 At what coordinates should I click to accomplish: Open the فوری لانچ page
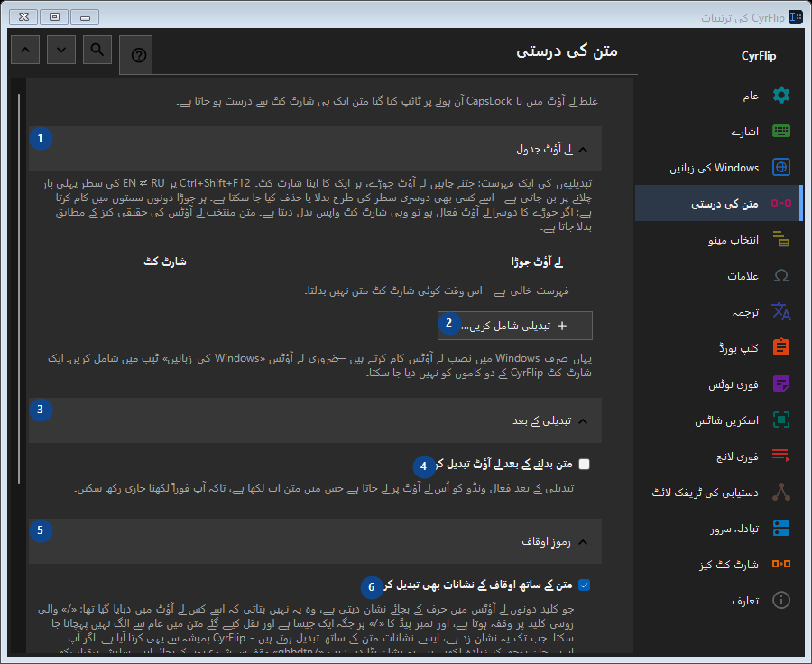[719, 456]
